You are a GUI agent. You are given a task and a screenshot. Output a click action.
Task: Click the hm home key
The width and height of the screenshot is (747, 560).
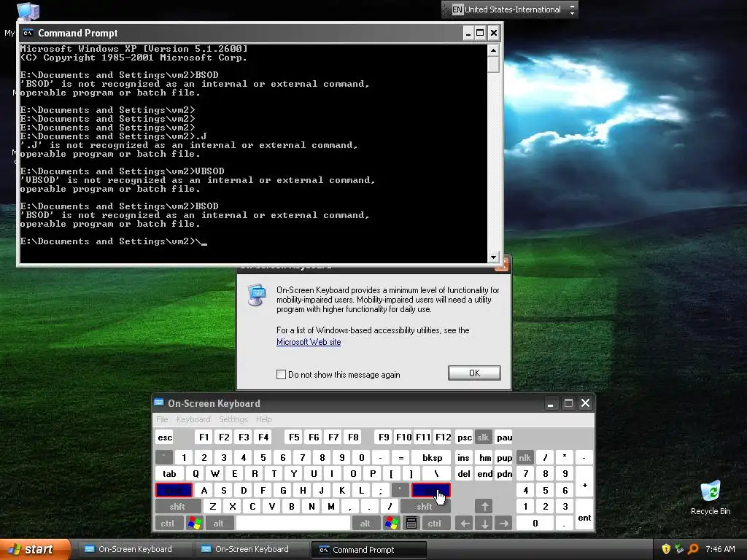tap(485, 458)
